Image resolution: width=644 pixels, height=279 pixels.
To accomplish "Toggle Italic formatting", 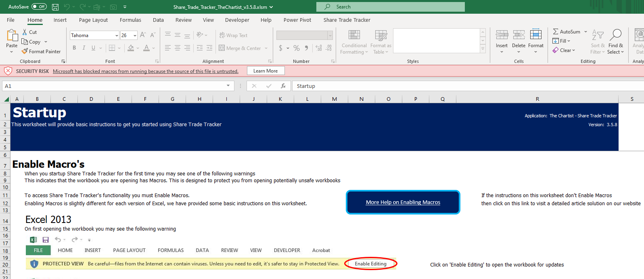I will tap(84, 48).
